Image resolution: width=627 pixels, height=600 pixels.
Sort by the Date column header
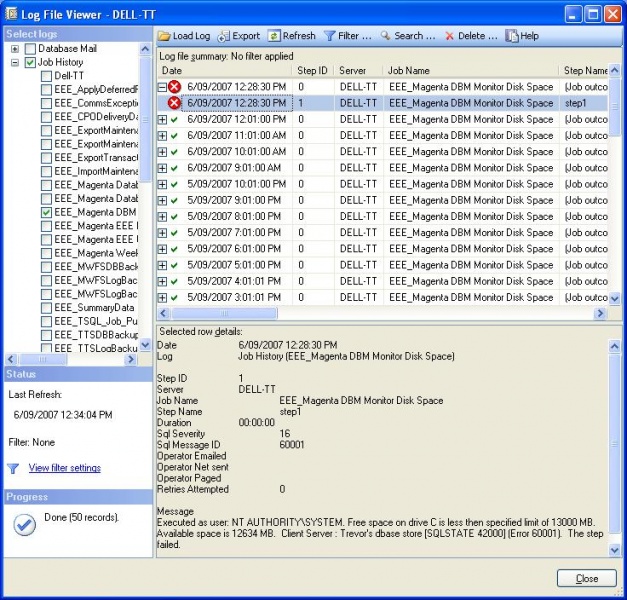225,71
